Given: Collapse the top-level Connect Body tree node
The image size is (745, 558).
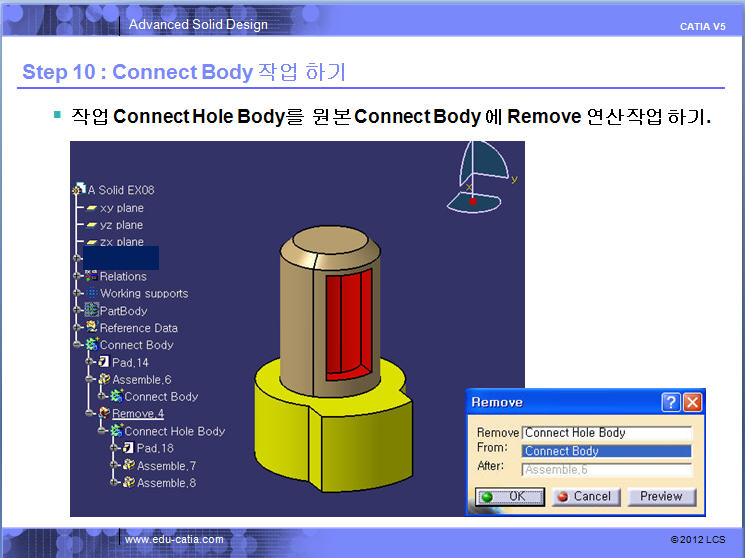Looking at the screenshot, I should [78, 345].
